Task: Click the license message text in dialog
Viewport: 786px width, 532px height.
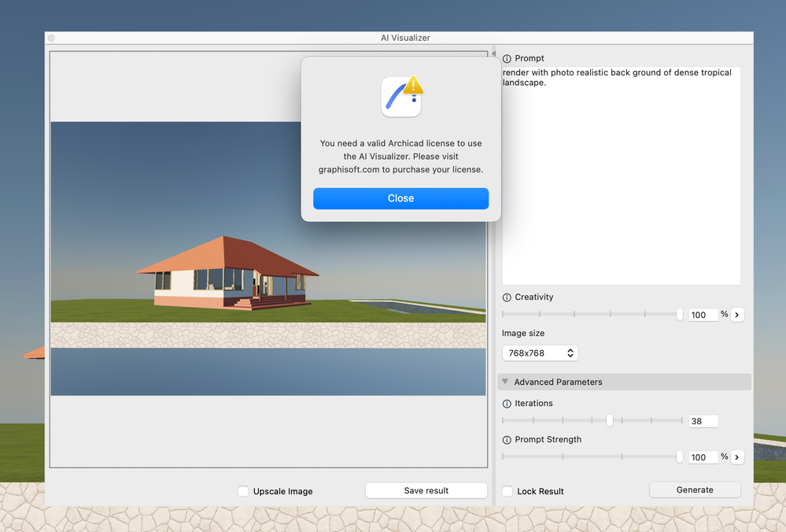Action: tap(400, 157)
